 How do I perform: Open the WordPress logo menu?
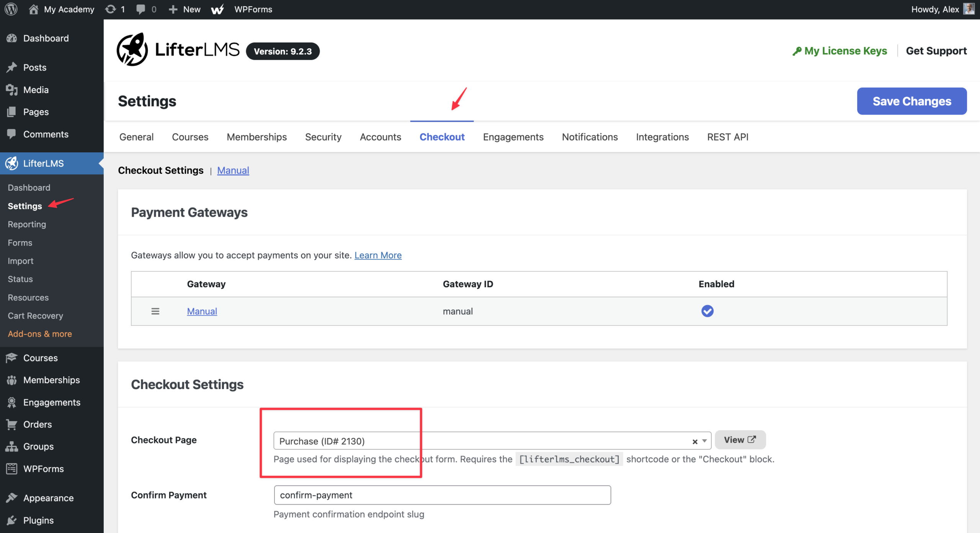pyautogui.click(x=11, y=9)
